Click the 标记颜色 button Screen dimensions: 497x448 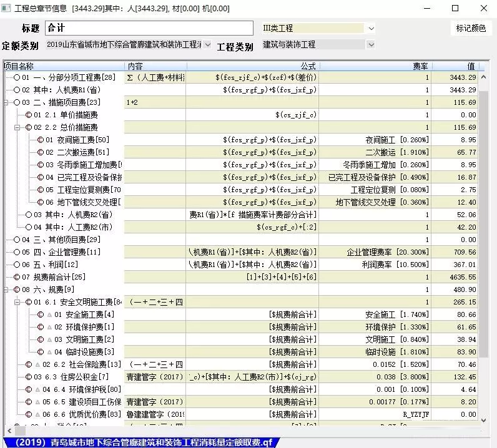470,28
